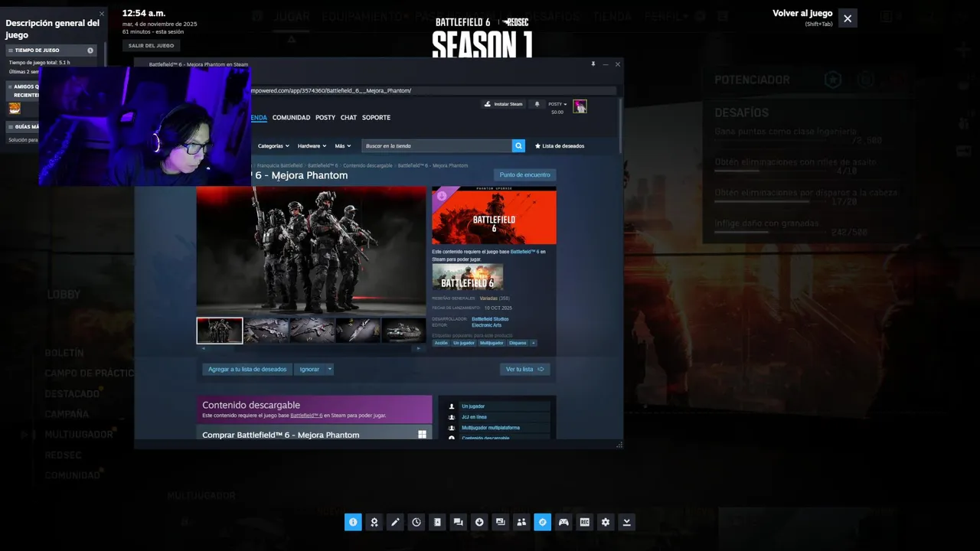Open the POSTY account dropdown
Image resolution: width=980 pixels, height=551 pixels.
point(557,104)
